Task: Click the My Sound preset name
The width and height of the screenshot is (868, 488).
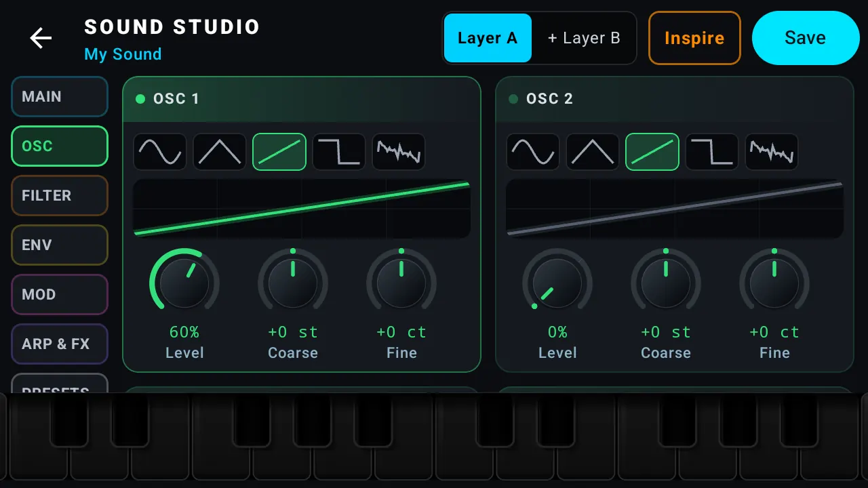Action: click(x=123, y=54)
